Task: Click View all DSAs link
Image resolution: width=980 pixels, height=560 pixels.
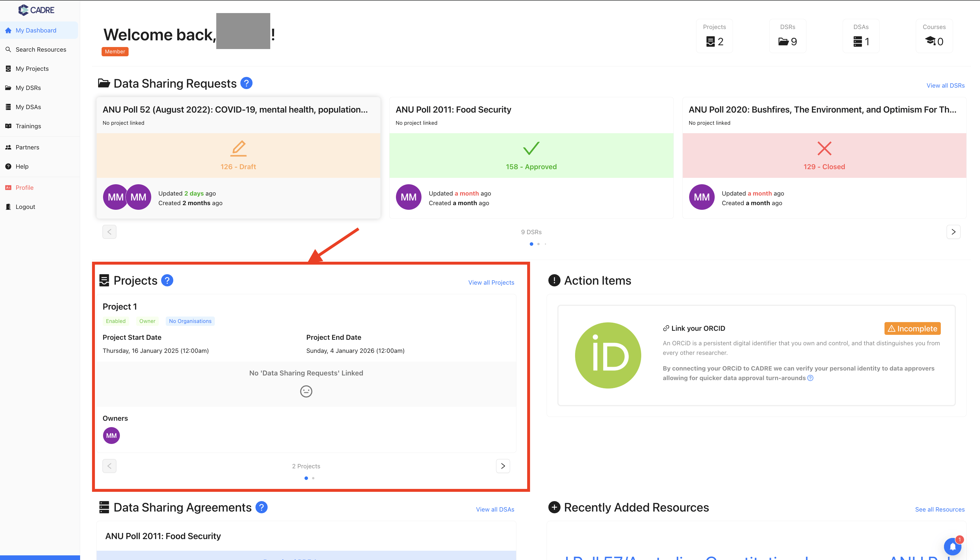Action: pyautogui.click(x=495, y=510)
